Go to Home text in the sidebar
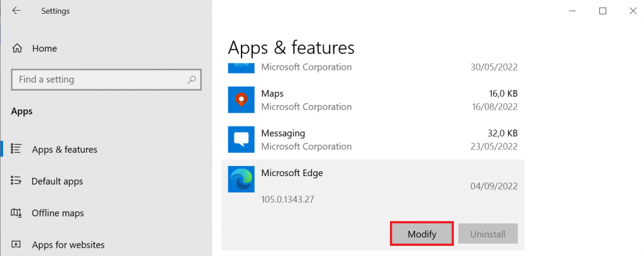Image resolution: width=644 pixels, height=256 pixels. pyautogui.click(x=44, y=48)
